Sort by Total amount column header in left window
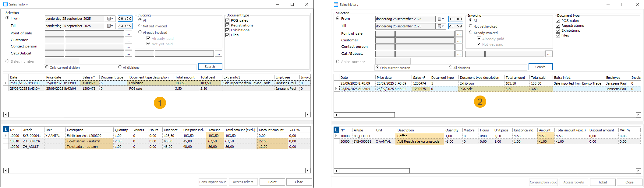Image resolution: width=644 pixels, height=188 pixels. point(185,77)
